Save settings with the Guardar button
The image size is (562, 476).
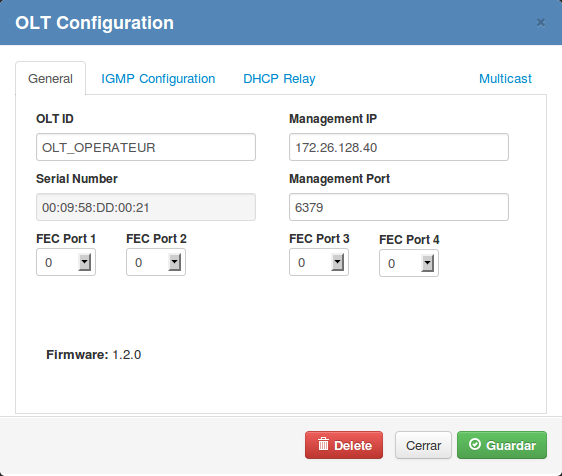coord(502,445)
